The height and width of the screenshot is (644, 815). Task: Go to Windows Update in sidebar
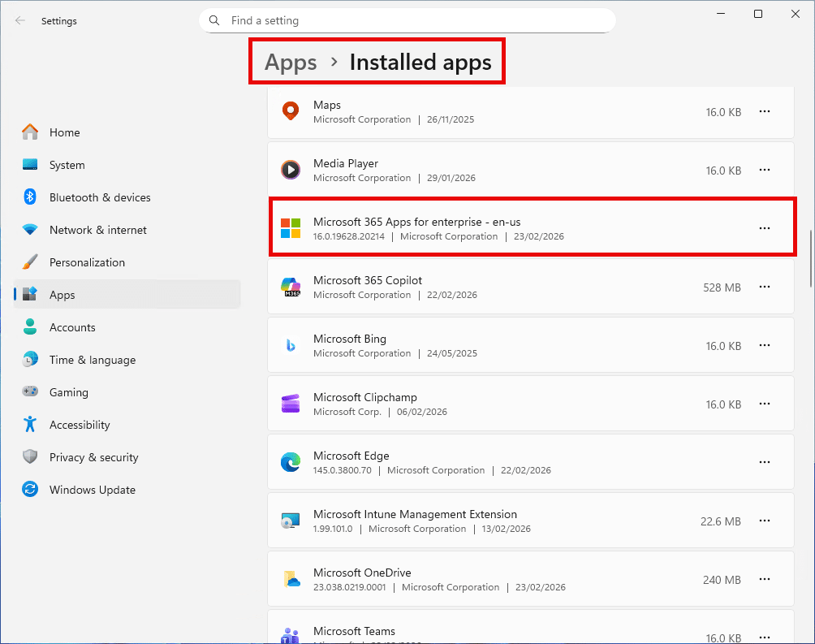[92, 490]
